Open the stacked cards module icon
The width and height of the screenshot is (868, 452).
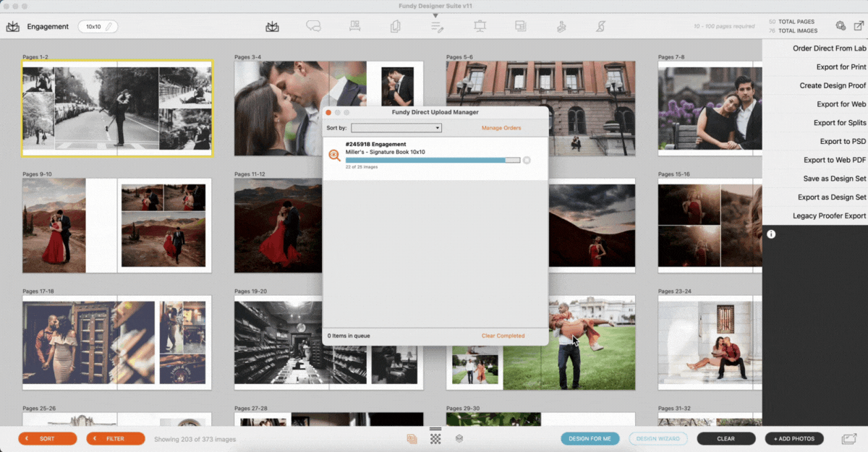point(396,27)
